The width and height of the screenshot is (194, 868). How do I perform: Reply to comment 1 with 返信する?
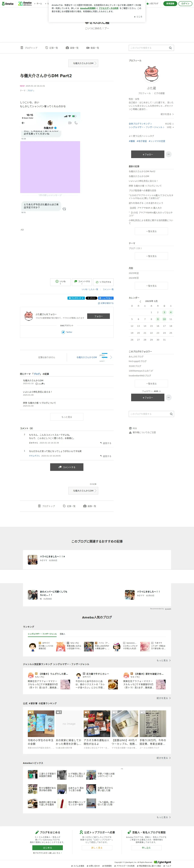(x=106, y=456)
